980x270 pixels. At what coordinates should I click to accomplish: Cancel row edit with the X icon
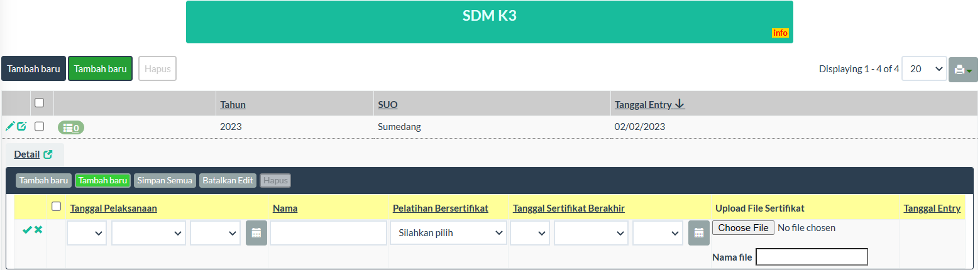click(x=38, y=230)
